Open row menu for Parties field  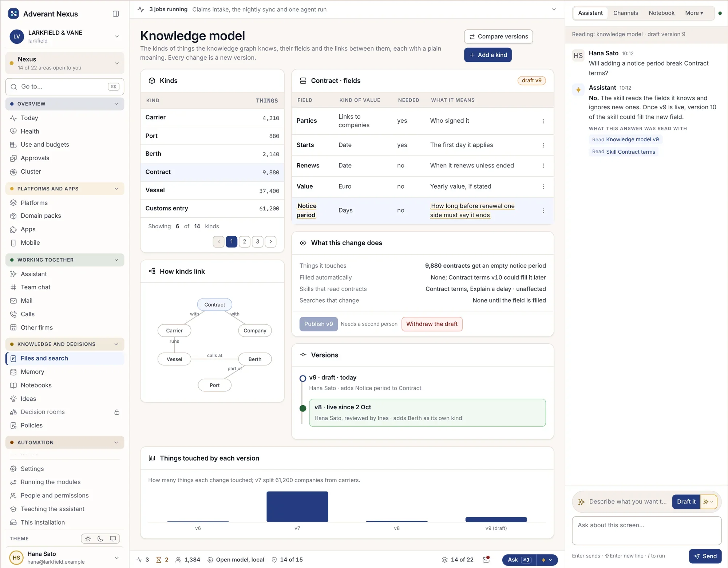coord(543,121)
